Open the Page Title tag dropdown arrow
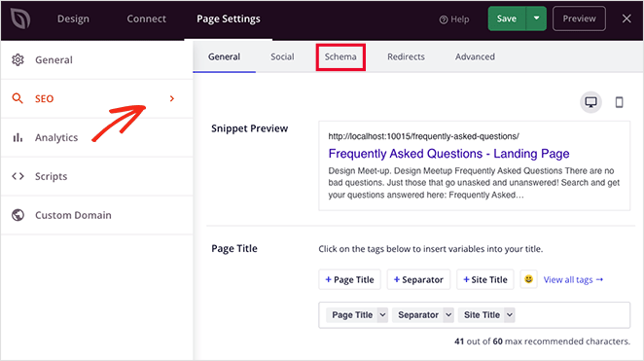Image resolution: width=644 pixels, height=361 pixels. (382, 315)
